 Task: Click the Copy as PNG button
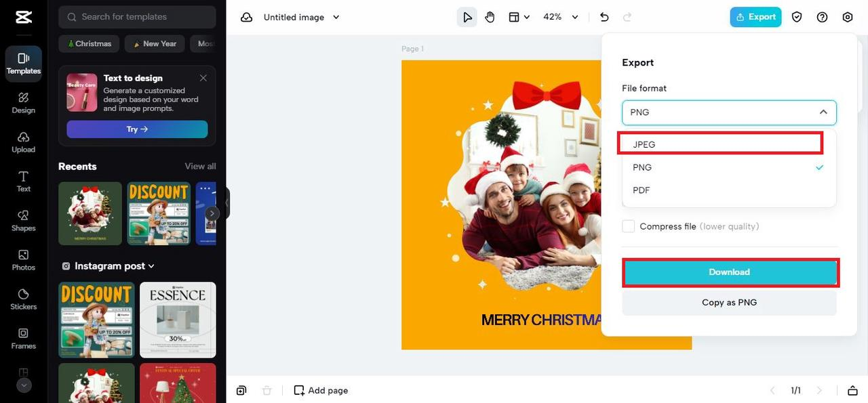point(729,303)
